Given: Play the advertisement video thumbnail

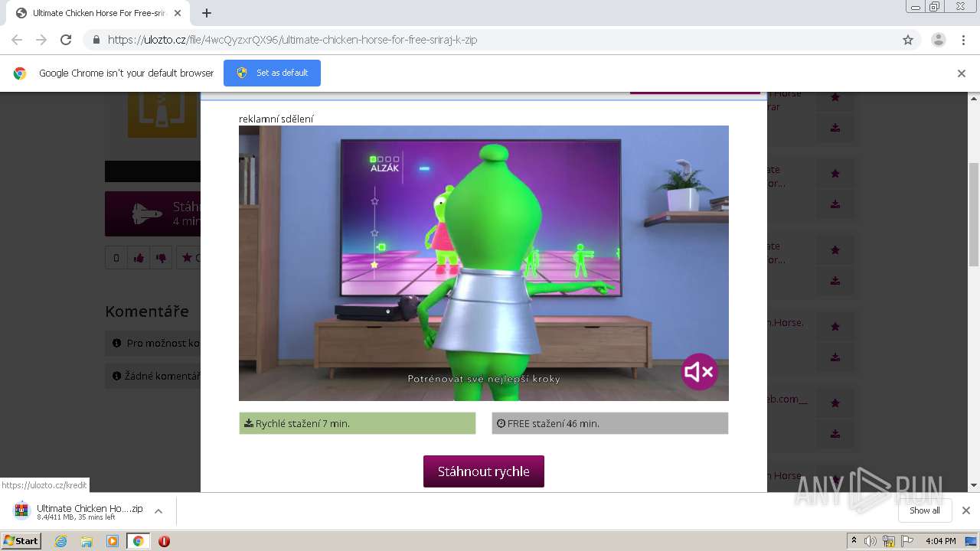Looking at the screenshot, I should [484, 263].
